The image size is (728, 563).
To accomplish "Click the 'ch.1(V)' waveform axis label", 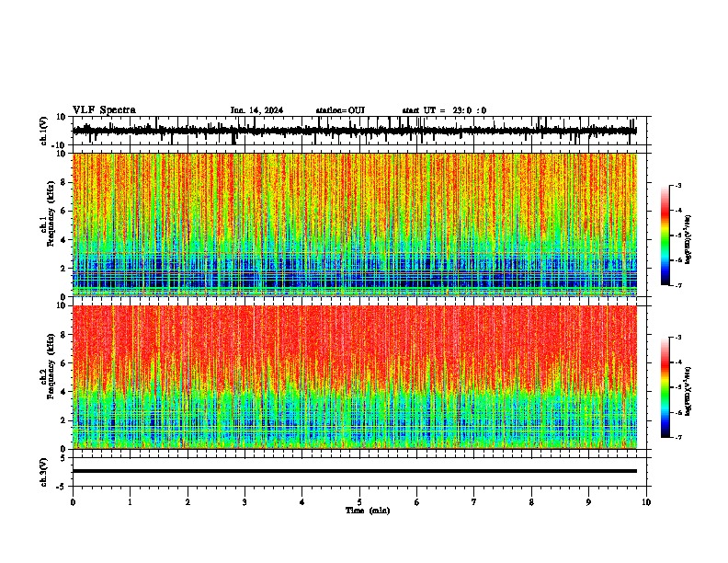I will 44,131.
